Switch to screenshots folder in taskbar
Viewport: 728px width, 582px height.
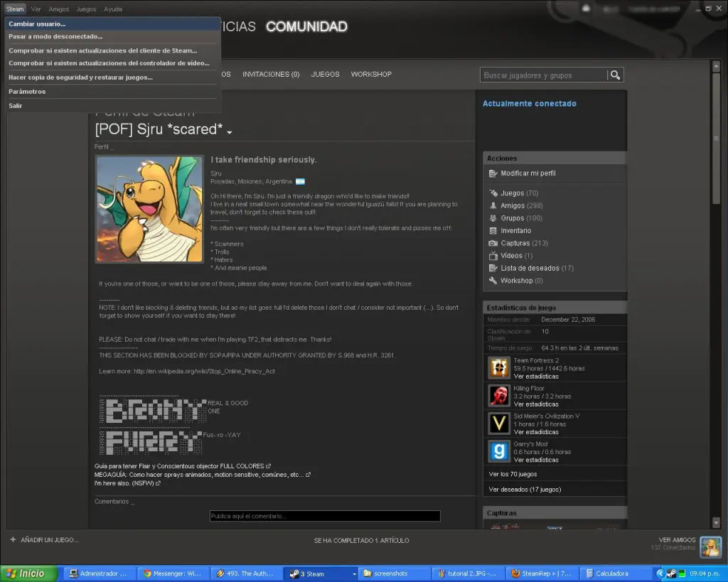click(x=394, y=573)
